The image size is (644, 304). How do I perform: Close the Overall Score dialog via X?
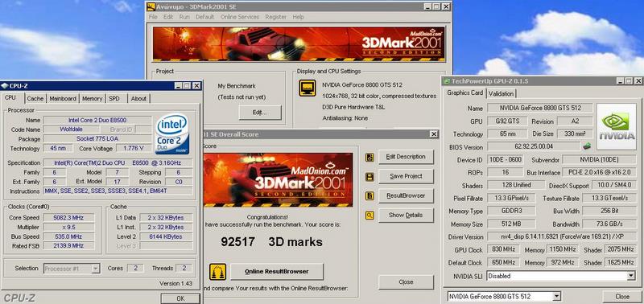click(434, 134)
